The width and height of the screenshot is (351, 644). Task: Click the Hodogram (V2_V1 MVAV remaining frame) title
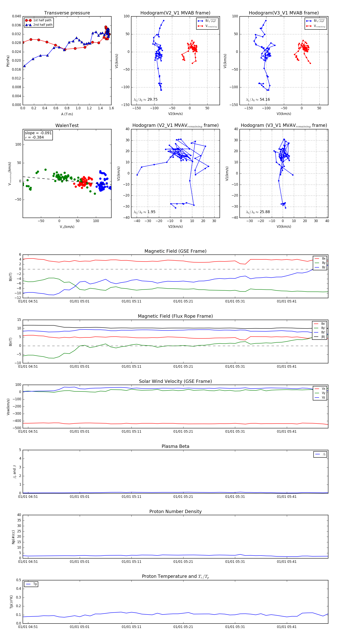click(175, 125)
